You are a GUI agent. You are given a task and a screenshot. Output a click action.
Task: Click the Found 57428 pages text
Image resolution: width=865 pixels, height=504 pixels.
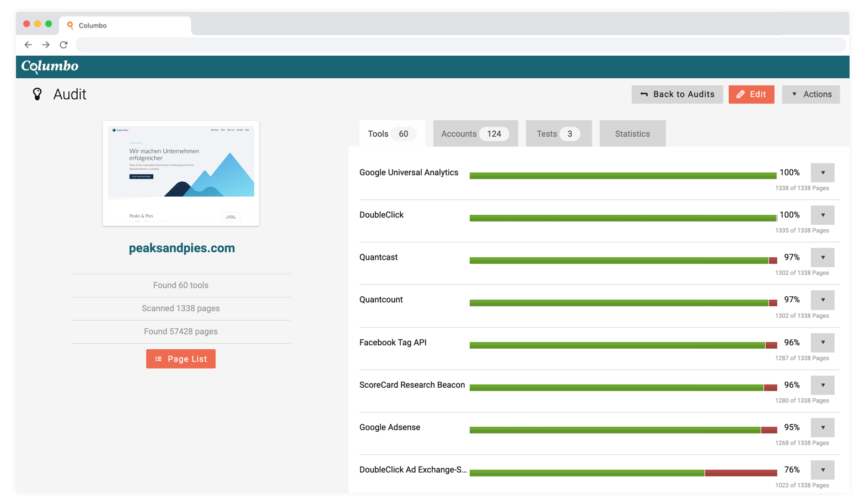pyautogui.click(x=181, y=332)
